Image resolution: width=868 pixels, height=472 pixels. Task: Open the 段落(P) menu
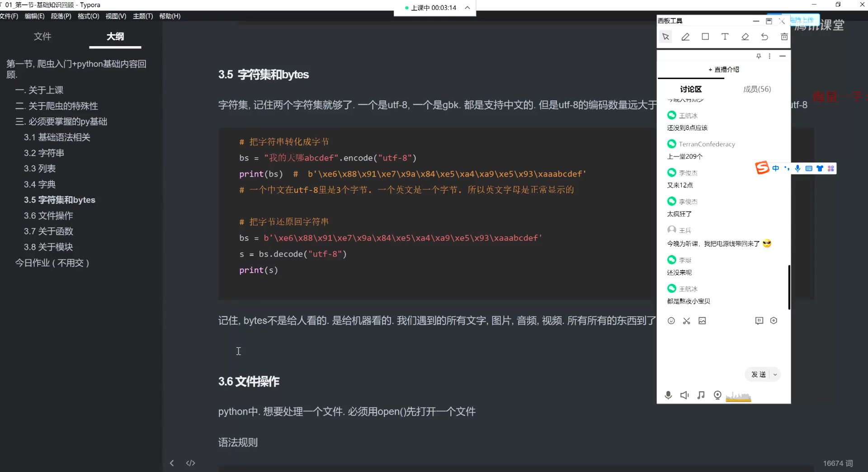coord(61,16)
